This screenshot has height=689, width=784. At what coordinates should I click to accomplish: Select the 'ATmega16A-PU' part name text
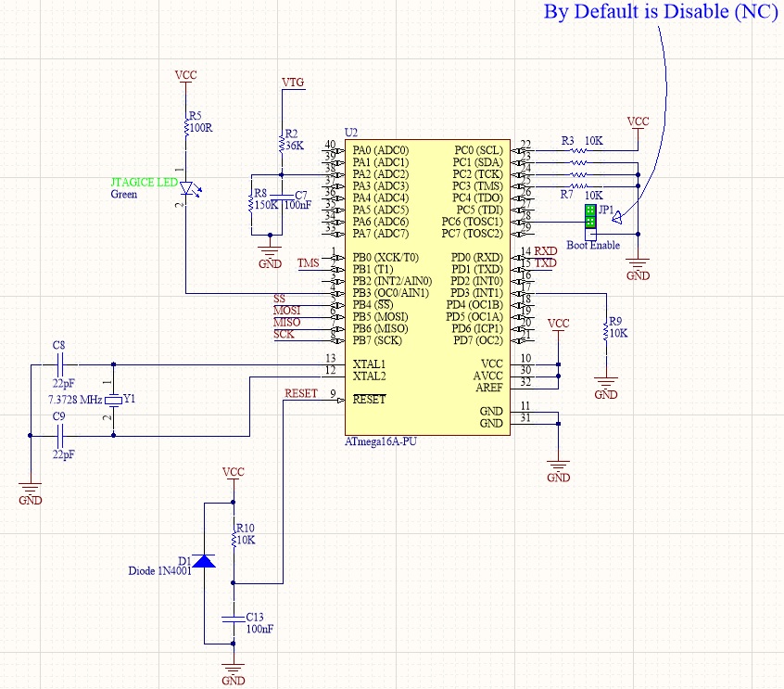click(381, 441)
